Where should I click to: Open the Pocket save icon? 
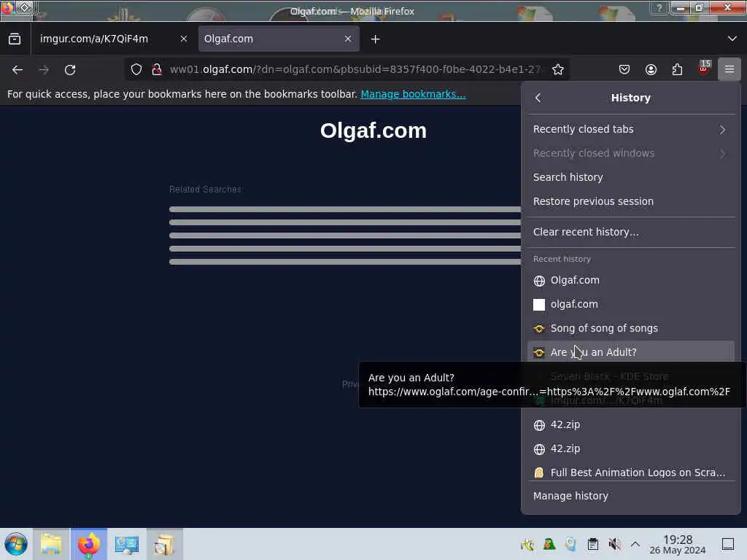point(624,69)
